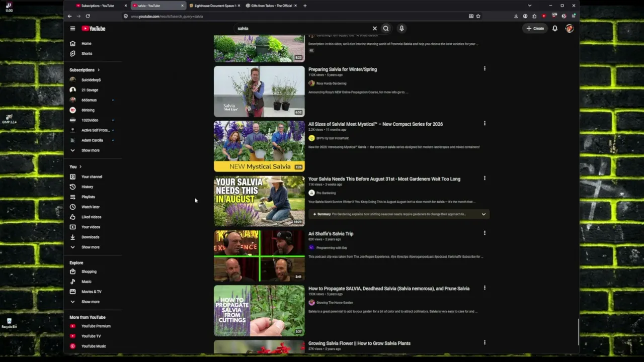Open a new browser tab
Viewport: 644px width, 362px height.
coord(305,6)
